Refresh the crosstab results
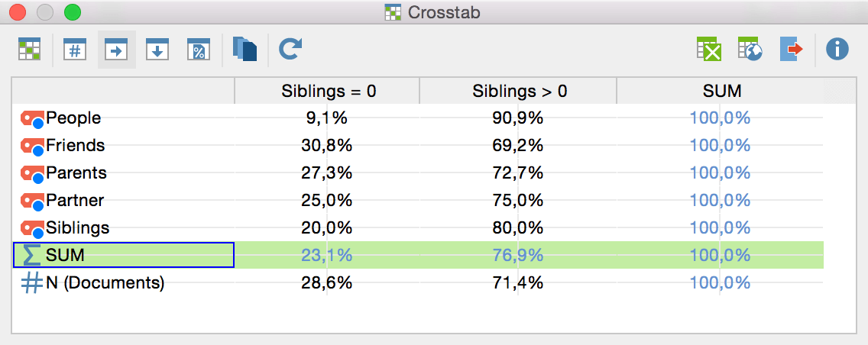The height and width of the screenshot is (345, 868). click(290, 49)
